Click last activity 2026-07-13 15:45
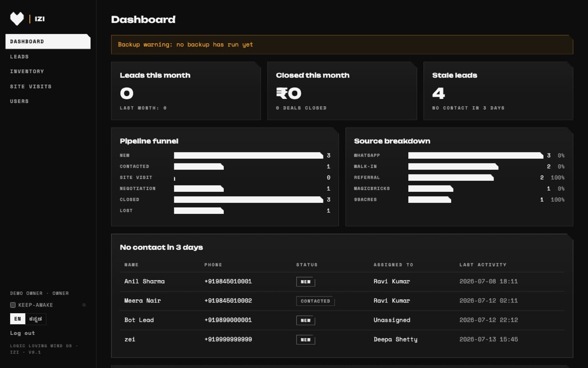588x368 pixels. click(x=488, y=339)
